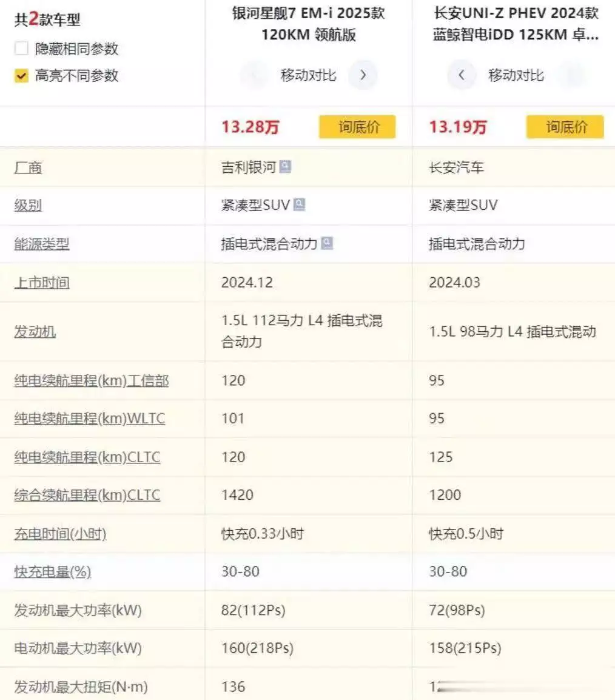Image resolution: width=615 pixels, height=700 pixels.
Task: Click info icon beside 紧凑型SUV in 银河 column
Action: coord(299,204)
